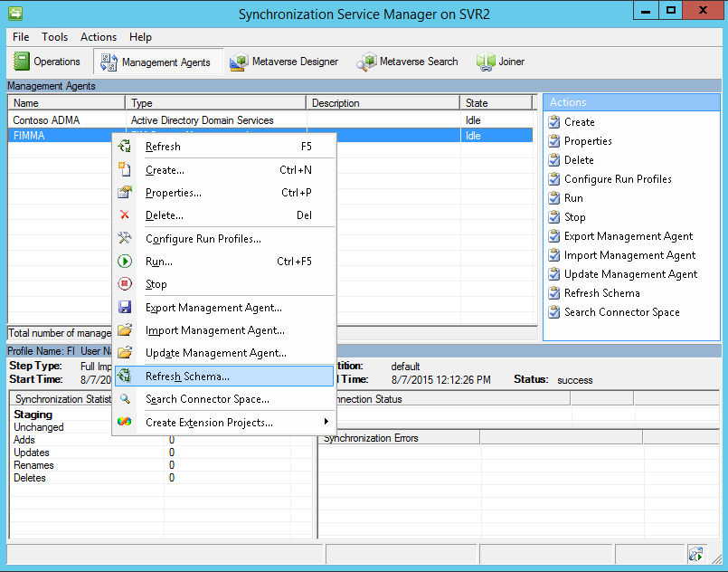Click the Properties icon in context menu

click(x=125, y=193)
